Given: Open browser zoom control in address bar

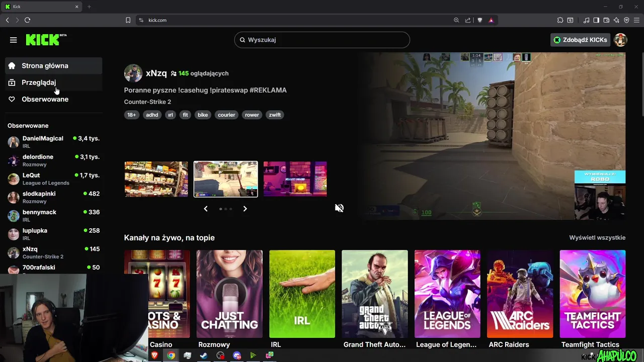Looking at the screenshot, I should [x=456, y=20].
